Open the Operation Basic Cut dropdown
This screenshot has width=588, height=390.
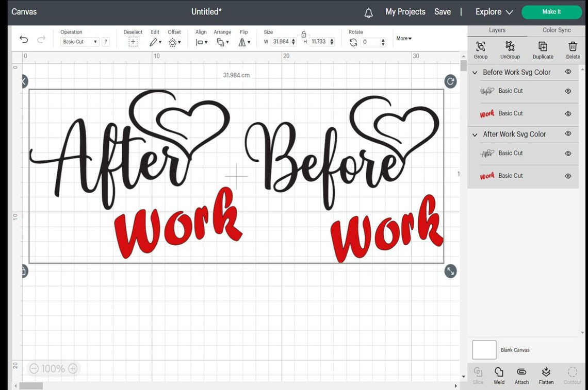point(79,42)
